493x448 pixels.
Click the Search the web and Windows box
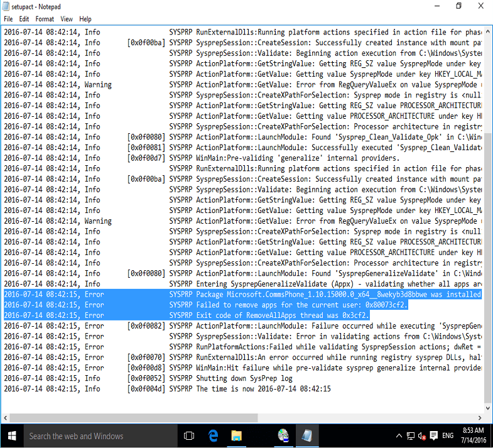[100, 436]
